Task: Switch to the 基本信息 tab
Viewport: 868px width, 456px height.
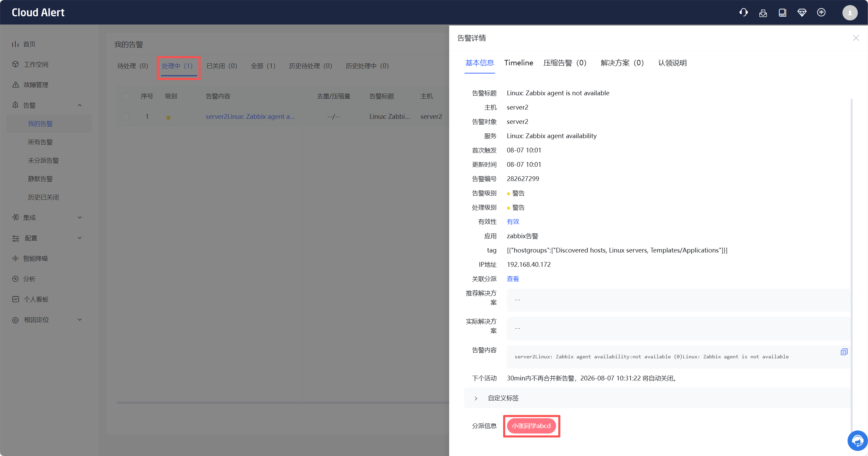Action: click(479, 63)
